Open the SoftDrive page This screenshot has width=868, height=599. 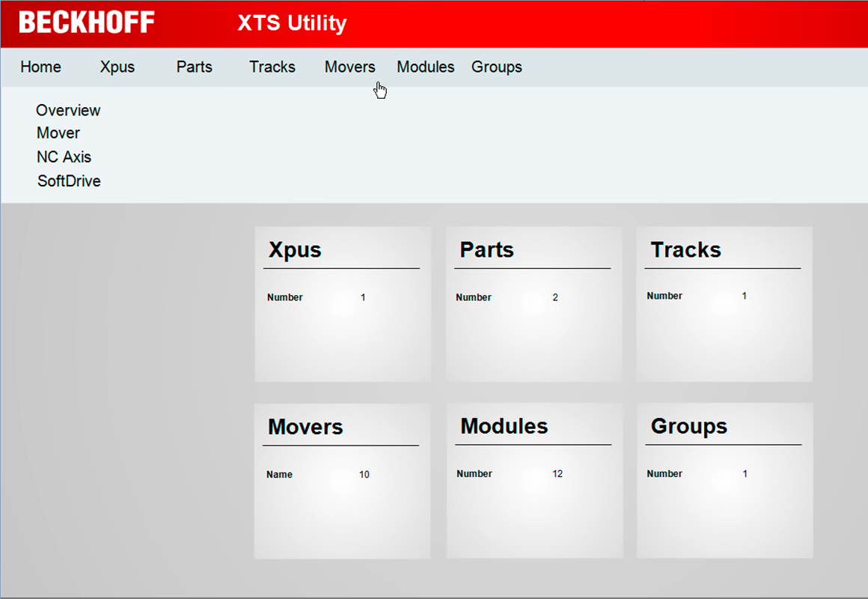click(69, 180)
